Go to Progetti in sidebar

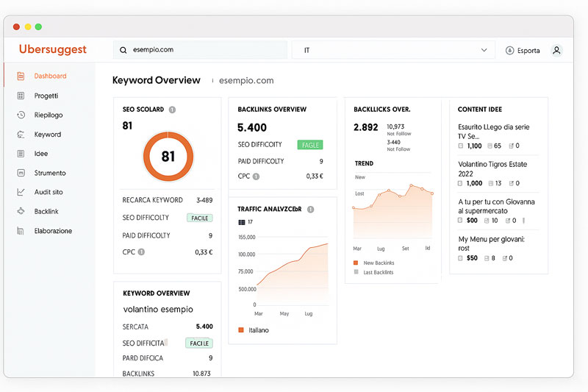click(x=46, y=96)
